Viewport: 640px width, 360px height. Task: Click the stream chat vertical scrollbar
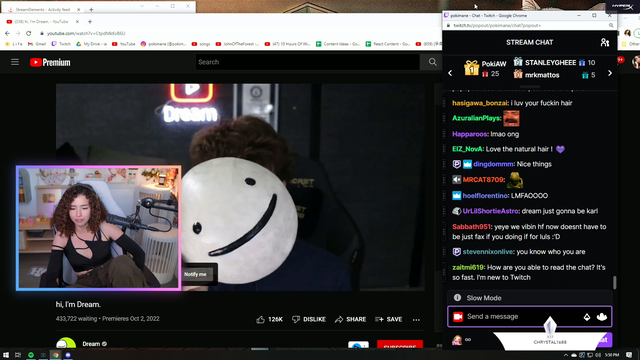click(614, 282)
